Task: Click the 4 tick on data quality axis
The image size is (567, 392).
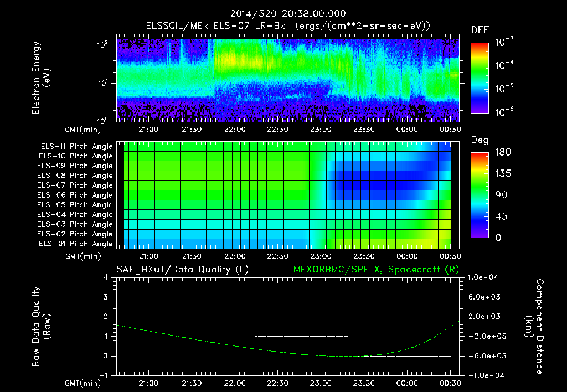Action: (x=106, y=277)
